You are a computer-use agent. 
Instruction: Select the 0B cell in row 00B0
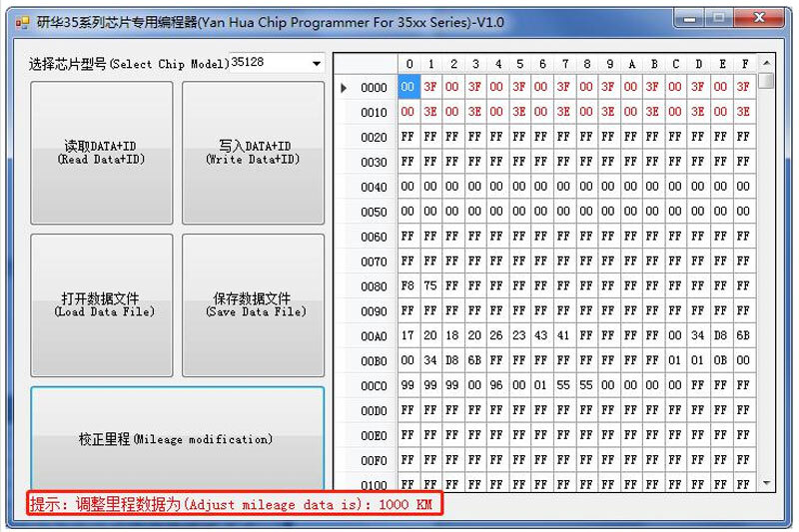coord(721,361)
